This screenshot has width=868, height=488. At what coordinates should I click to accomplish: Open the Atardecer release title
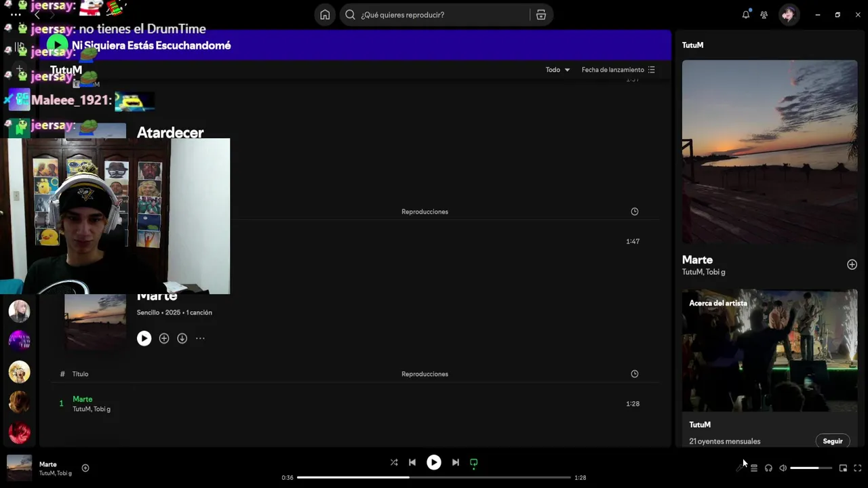(x=170, y=132)
